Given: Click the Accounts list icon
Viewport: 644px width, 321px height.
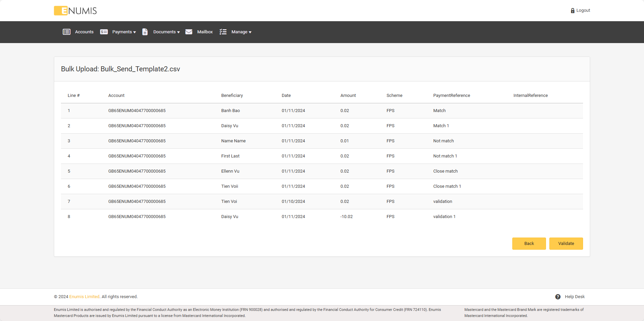Looking at the screenshot, I should (66, 32).
